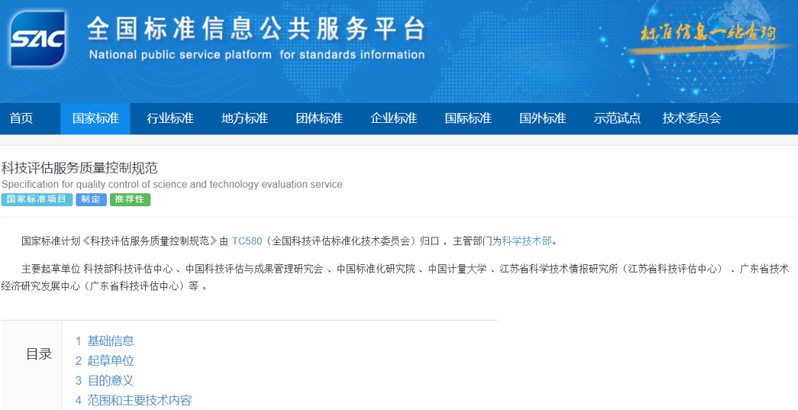Select the 示范试点 tab
The height and width of the screenshot is (410, 798).
[617, 118]
